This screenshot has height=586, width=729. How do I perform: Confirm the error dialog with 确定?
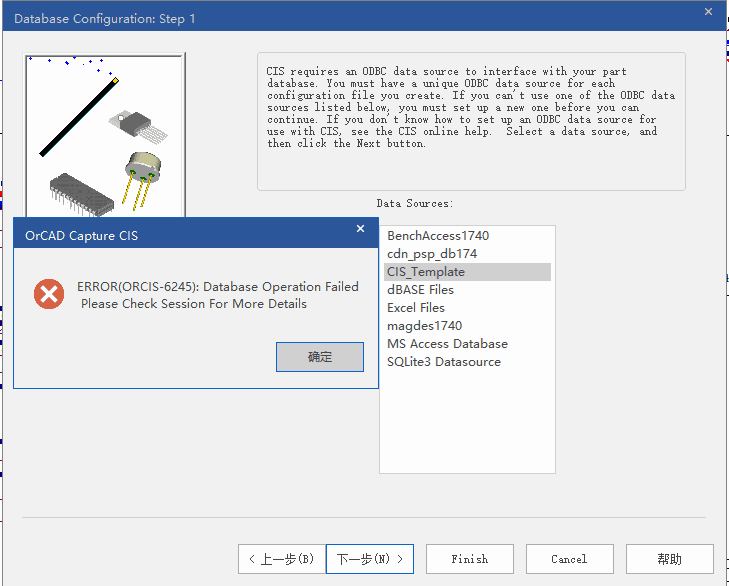coord(320,357)
